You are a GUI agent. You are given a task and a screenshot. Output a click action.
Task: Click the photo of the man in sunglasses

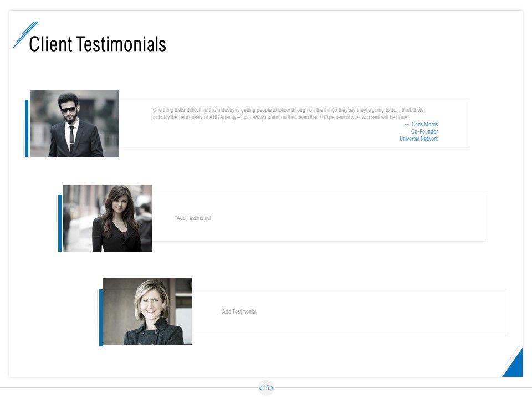click(74, 124)
